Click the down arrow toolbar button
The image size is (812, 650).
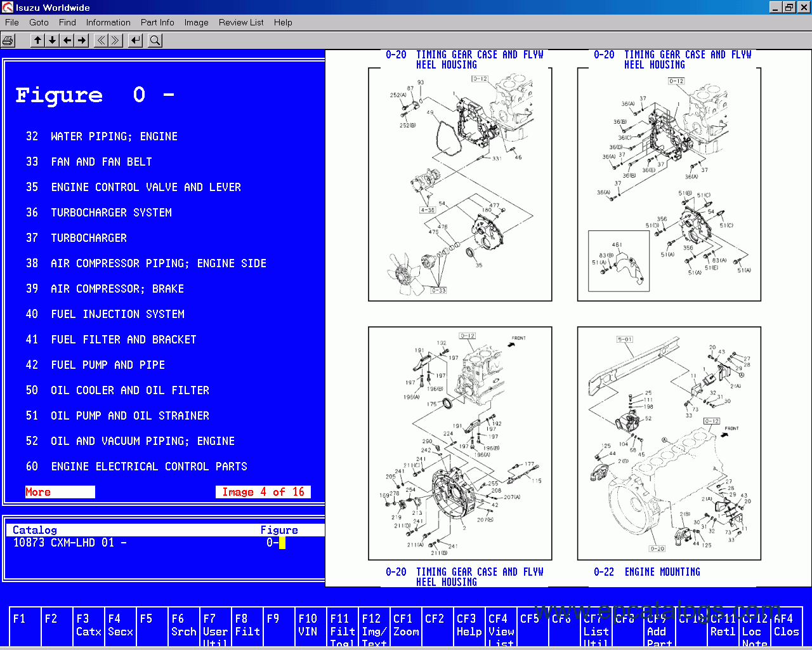[x=53, y=41]
